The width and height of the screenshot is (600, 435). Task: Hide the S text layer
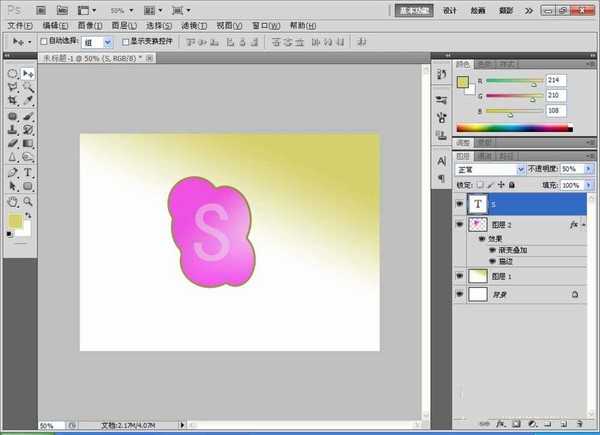coord(459,204)
